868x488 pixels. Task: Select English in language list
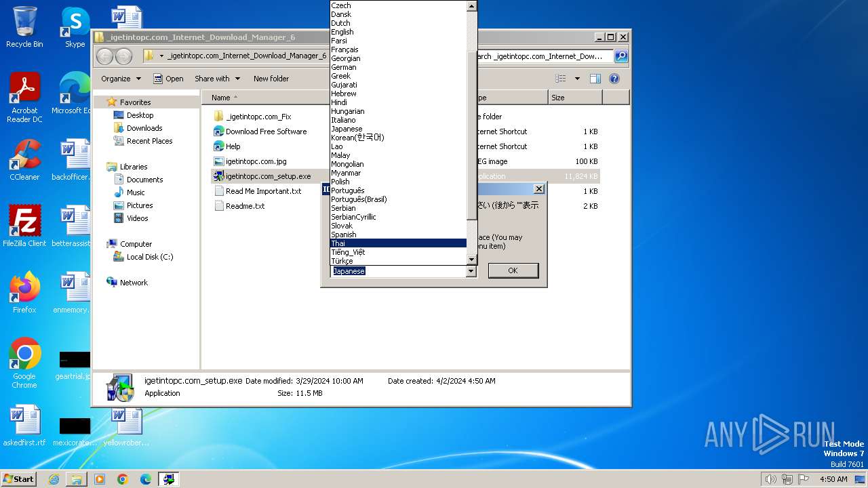pos(399,32)
